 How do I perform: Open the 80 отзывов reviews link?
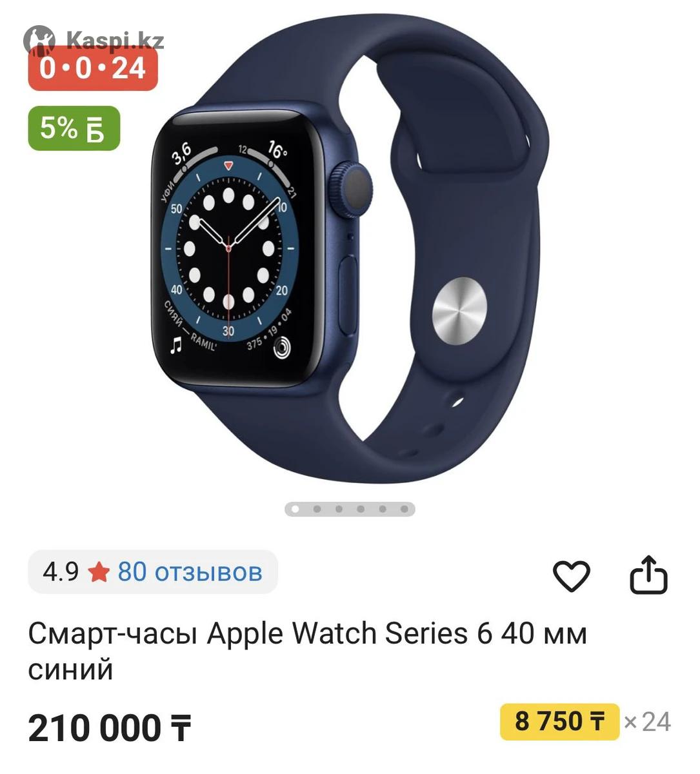point(190,571)
